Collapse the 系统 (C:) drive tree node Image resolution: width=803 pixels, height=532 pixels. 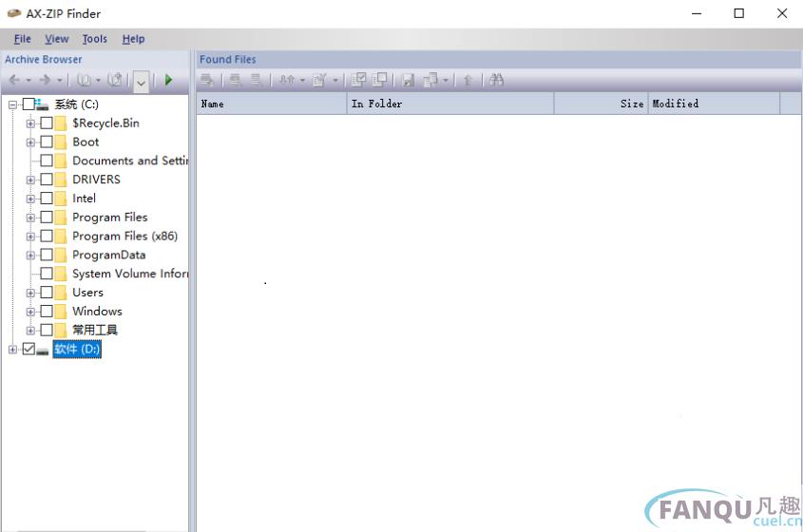coord(12,104)
